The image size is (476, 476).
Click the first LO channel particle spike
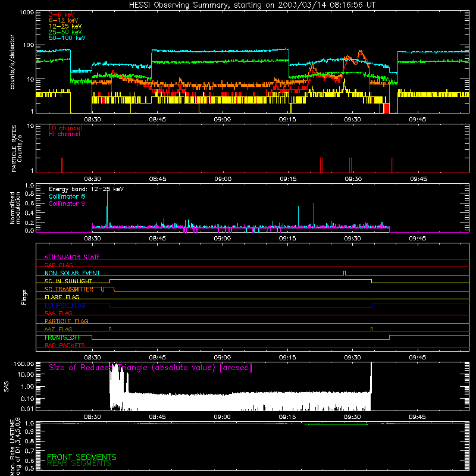[62, 165]
